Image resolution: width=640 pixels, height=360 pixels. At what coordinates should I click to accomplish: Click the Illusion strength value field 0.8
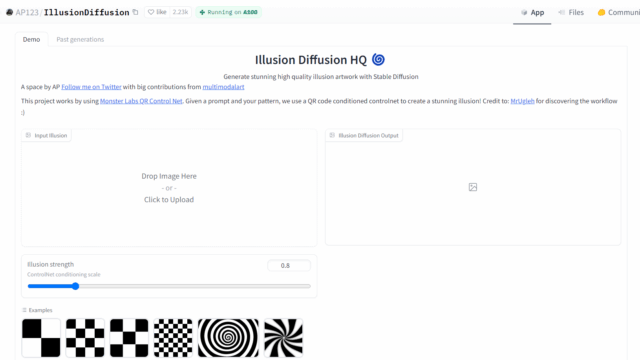coord(289,265)
